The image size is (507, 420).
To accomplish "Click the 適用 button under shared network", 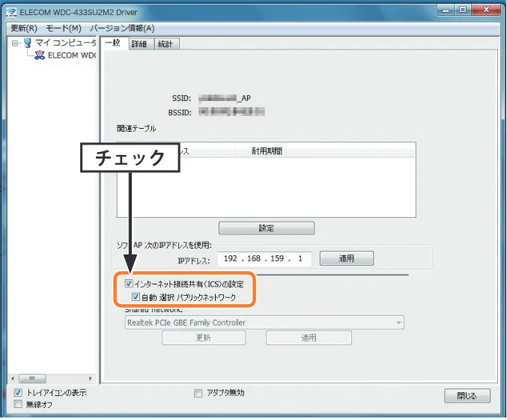I will [309, 338].
